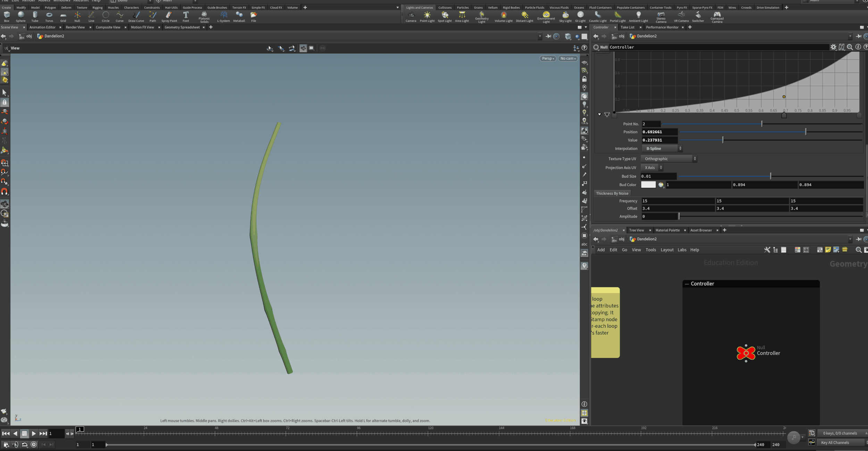Open the Persp view dropdown

click(x=548, y=58)
